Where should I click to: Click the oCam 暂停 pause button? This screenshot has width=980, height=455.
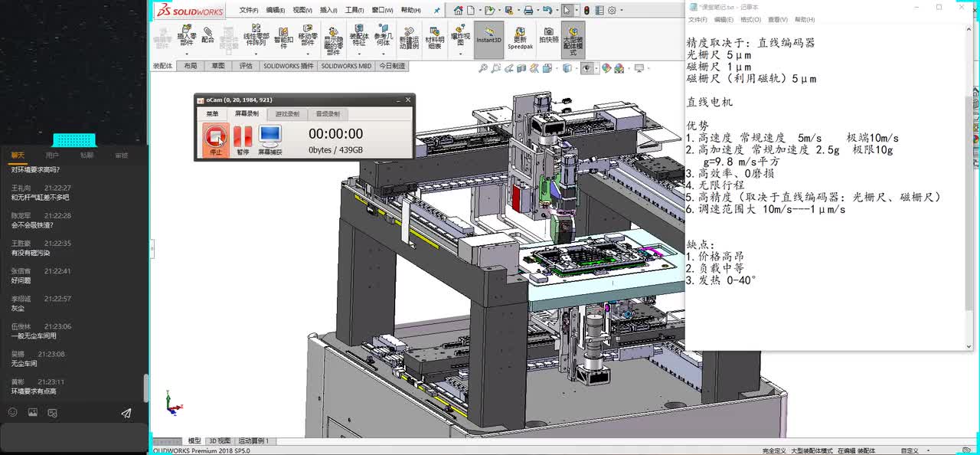pyautogui.click(x=243, y=139)
